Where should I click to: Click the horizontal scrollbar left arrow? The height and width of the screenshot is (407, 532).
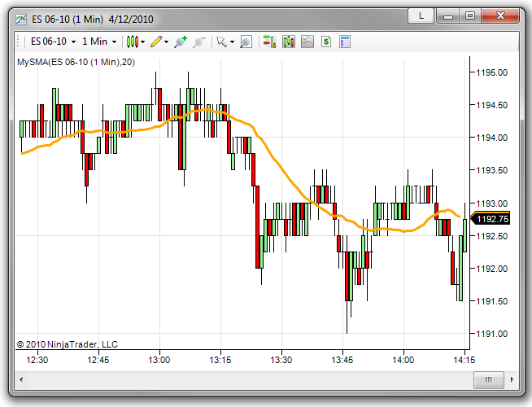pyautogui.click(x=21, y=379)
